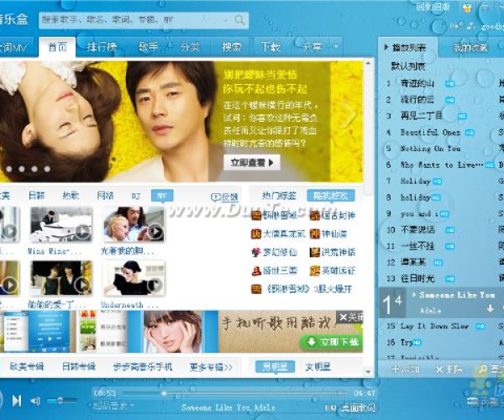Click the HD badge next to 奇迹的山
This screenshot has width=504, height=420.
click(x=450, y=84)
